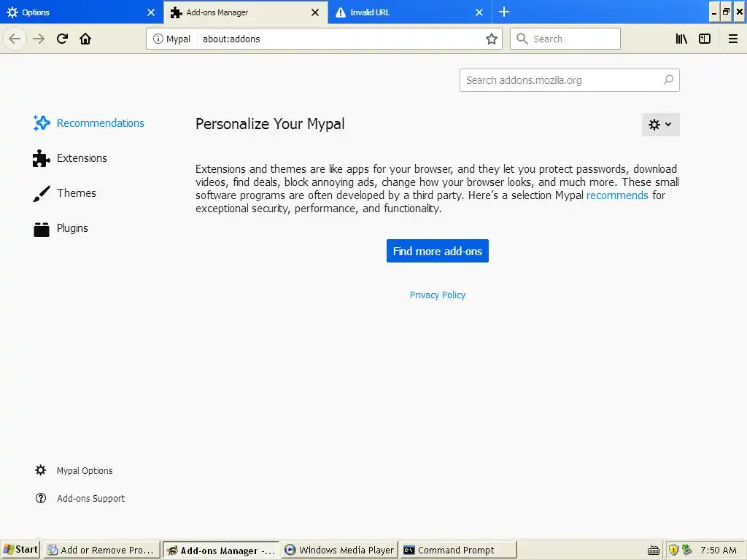Close the Options tab

tap(151, 12)
